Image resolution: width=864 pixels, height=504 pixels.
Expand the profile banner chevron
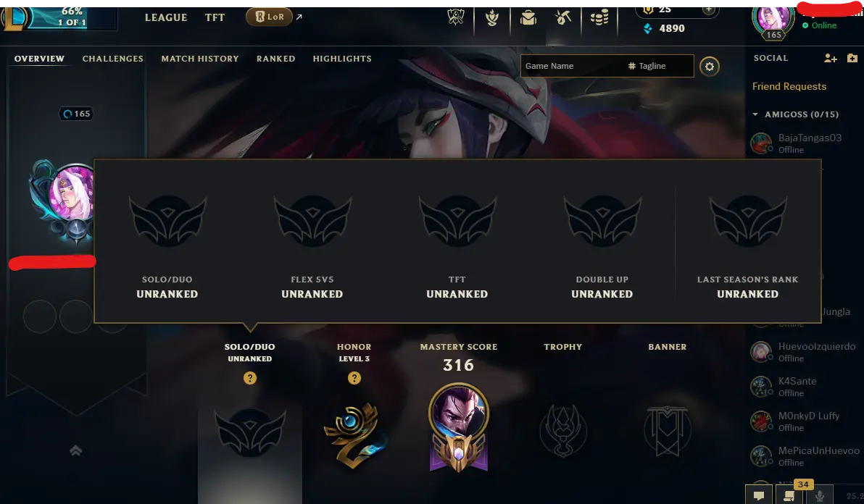click(76, 450)
